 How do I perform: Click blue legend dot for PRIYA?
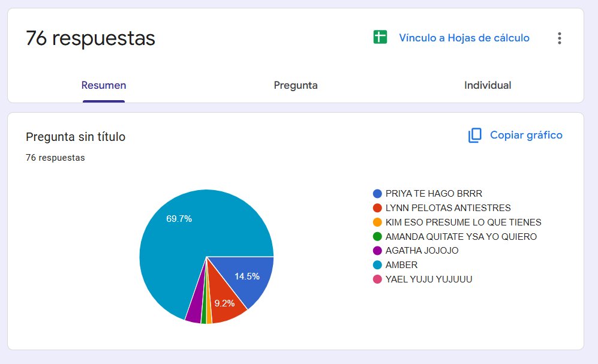[x=377, y=194]
